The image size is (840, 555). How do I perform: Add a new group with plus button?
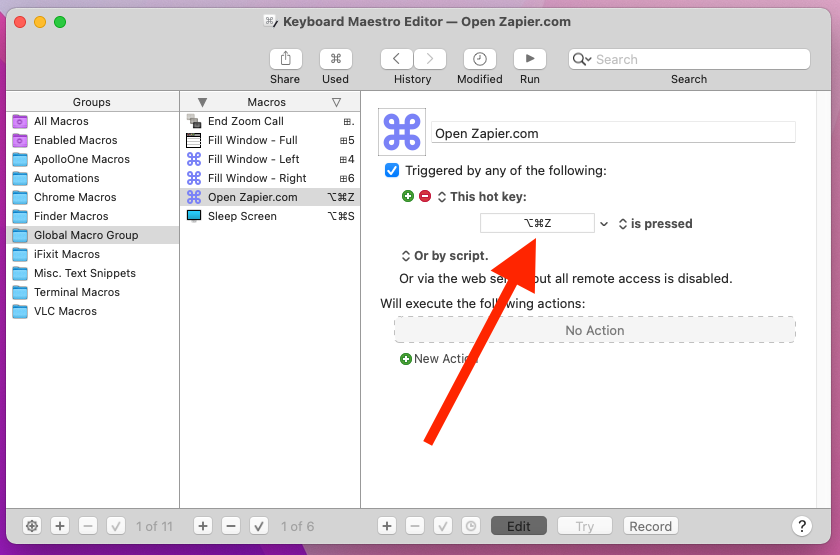click(60, 526)
